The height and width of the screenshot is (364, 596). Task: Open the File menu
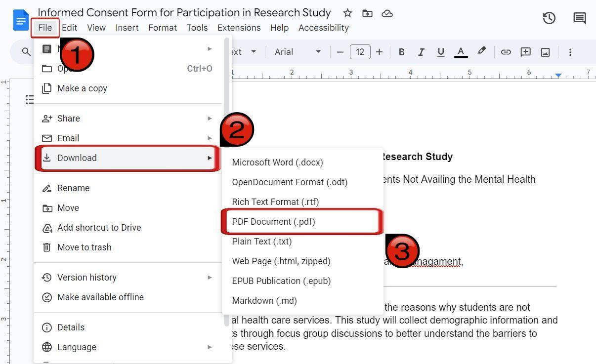point(45,28)
